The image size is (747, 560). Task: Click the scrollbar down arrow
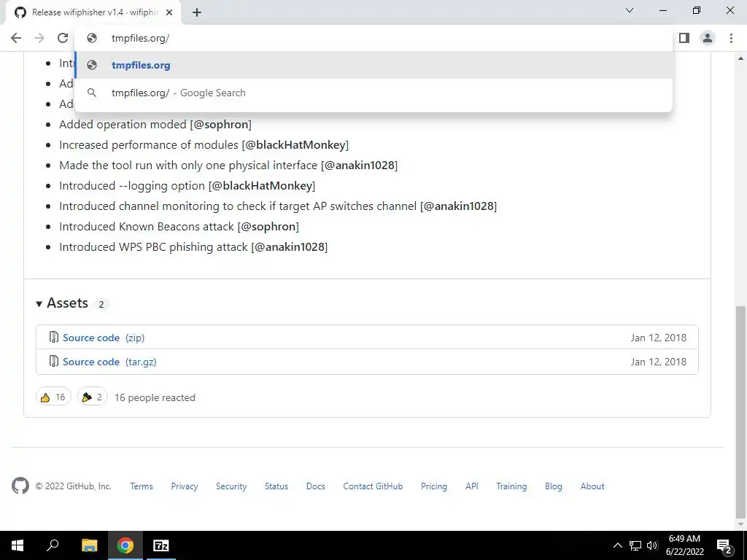740,524
